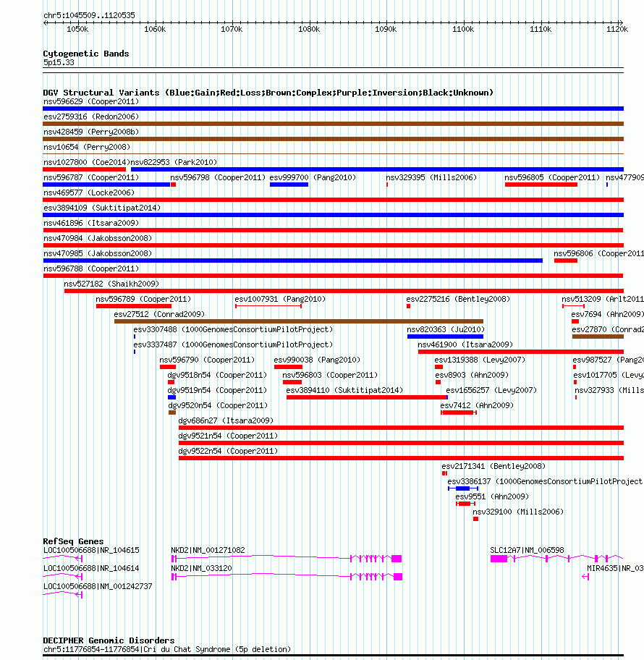Open the MIR4635 gene glyph
This screenshot has height=660, width=644.
click(585, 577)
